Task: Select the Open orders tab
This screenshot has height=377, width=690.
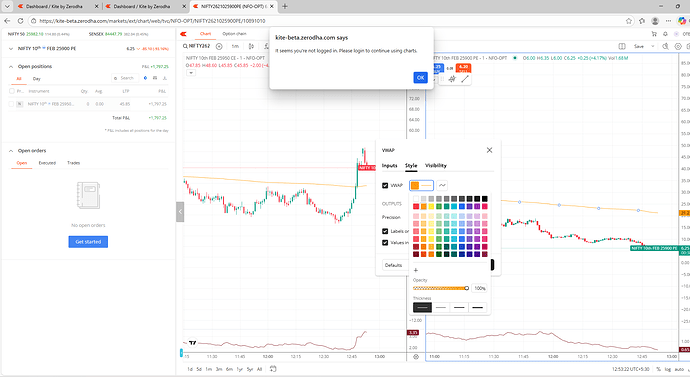Action: pyautogui.click(x=22, y=163)
